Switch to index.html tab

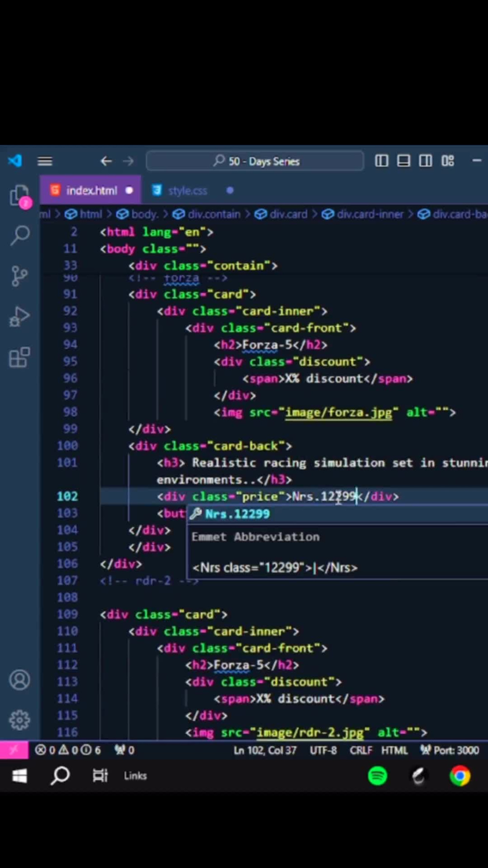pyautogui.click(x=91, y=190)
